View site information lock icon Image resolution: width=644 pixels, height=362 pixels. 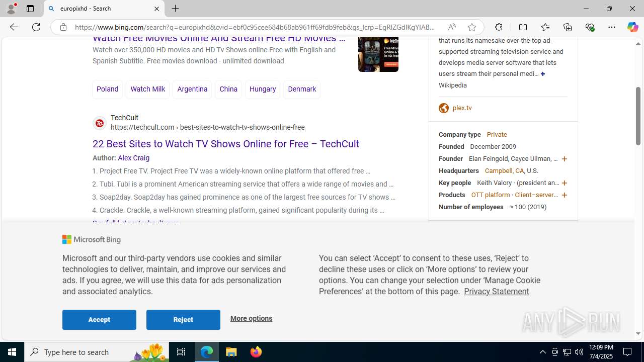63,27
